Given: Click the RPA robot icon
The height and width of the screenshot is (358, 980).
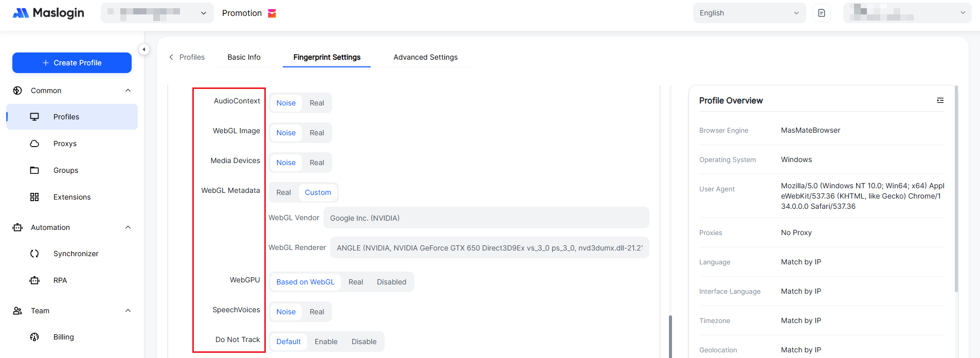Looking at the screenshot, I should (x=34, y=280).
